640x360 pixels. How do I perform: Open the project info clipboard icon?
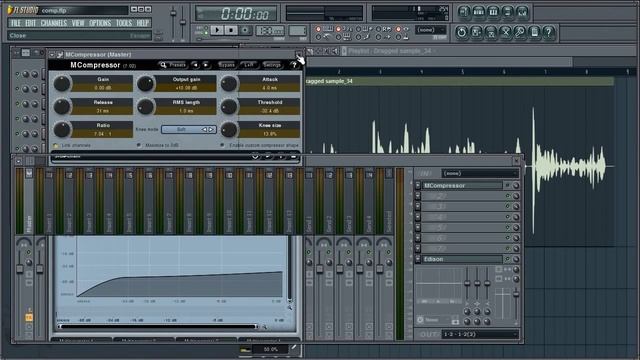point(534,32)
